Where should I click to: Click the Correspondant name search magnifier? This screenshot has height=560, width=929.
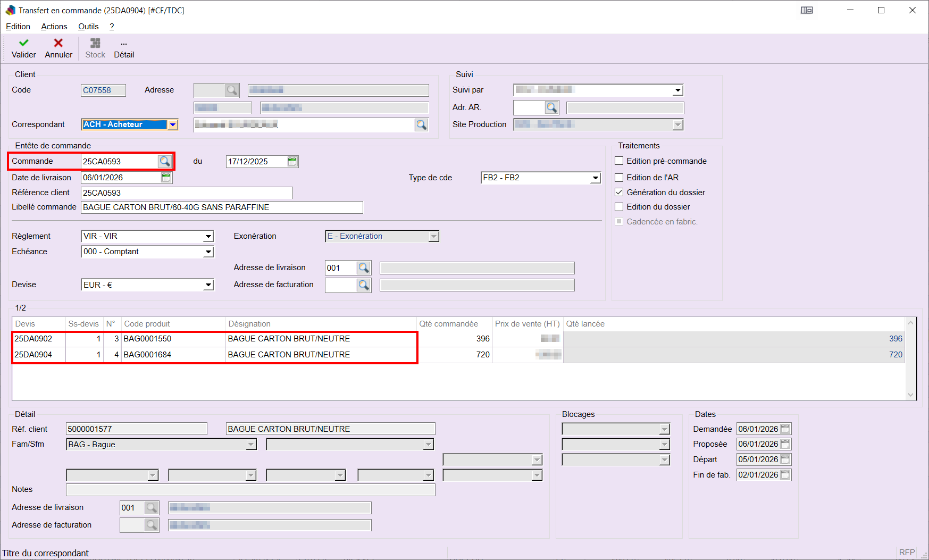pyautogui.click(x=421, y=125)
